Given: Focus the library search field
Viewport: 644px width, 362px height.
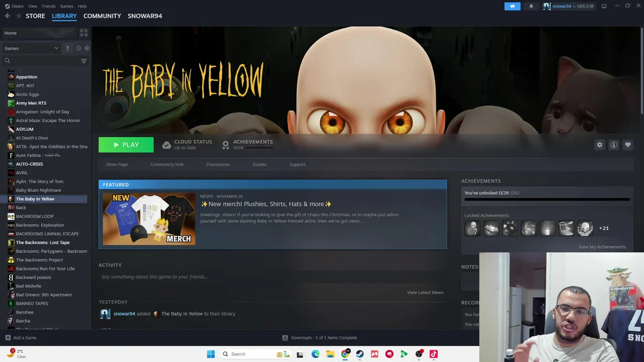Looking at the screenshot, I should 41,61.
